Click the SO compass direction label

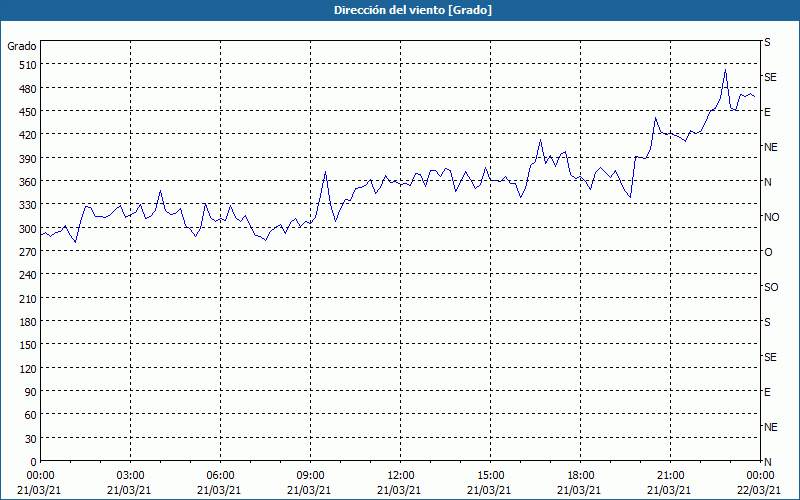pos(771,287)
